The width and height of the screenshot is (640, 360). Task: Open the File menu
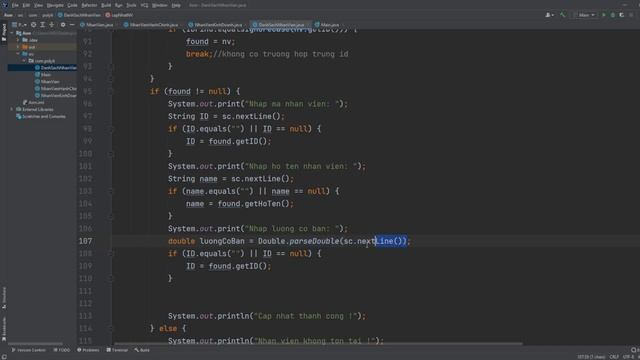pyautogui.click(x=15, y=5)
